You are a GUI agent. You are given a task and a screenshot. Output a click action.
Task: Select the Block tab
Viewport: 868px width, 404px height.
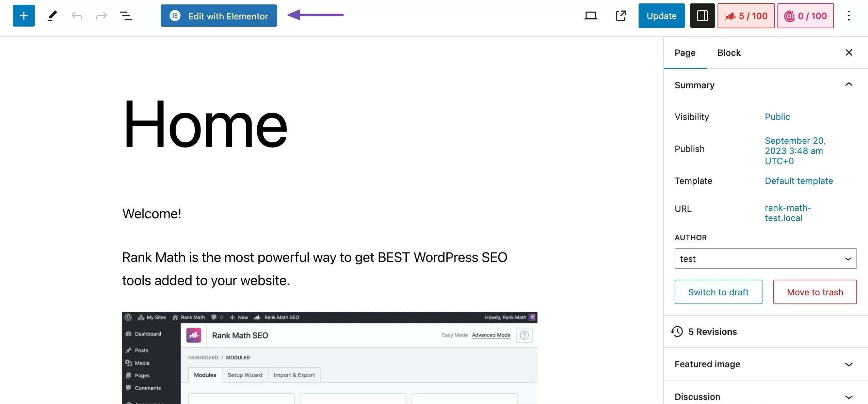[729, 53]
